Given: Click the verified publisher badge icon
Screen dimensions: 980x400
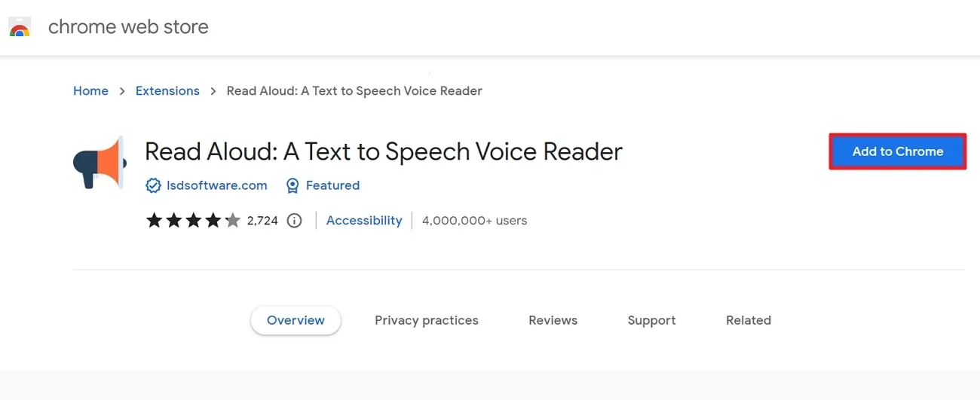Looking at the screenshot, I should pyautogui.click(x=153, y=185).
